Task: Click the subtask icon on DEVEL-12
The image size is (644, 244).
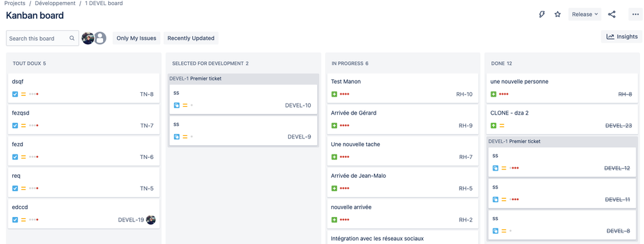Action: tap(495, 168)
